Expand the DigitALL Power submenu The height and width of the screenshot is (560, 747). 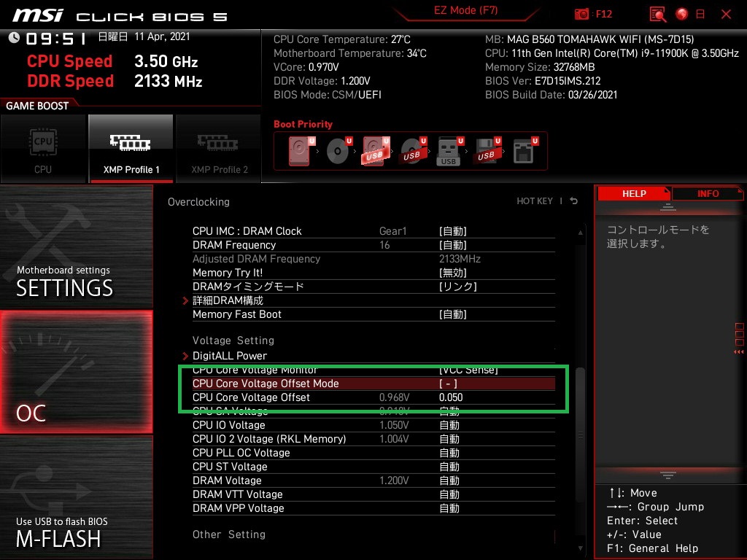(x=230, y=356)
